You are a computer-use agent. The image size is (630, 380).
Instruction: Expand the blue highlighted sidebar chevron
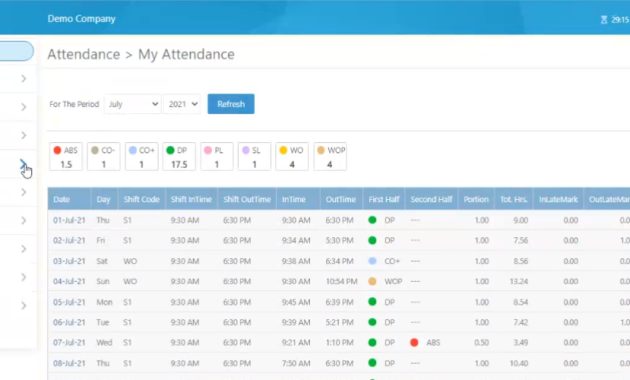click(x=23, y=163)
